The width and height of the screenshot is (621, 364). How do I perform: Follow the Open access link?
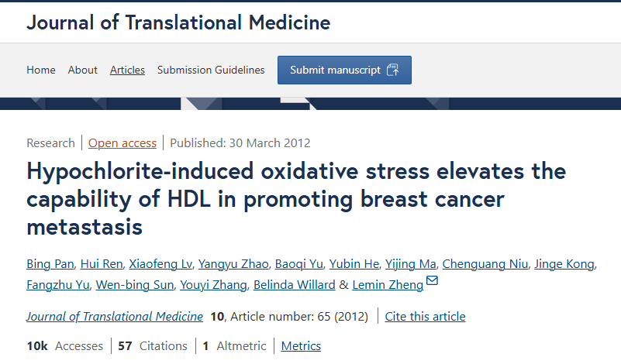(x=122, y=143)
